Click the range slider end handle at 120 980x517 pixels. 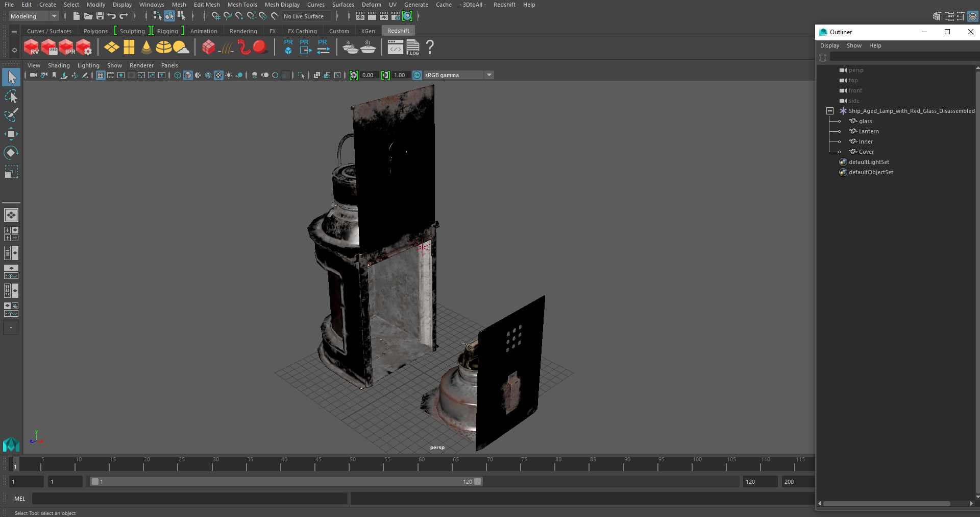click(477, 482)
